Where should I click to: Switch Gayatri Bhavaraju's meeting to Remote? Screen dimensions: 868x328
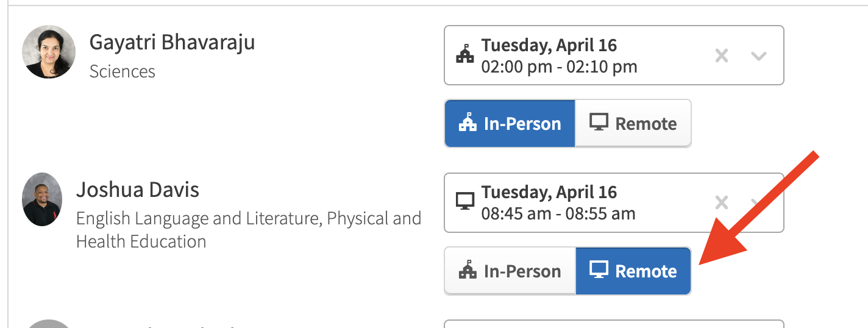point(633,124)
